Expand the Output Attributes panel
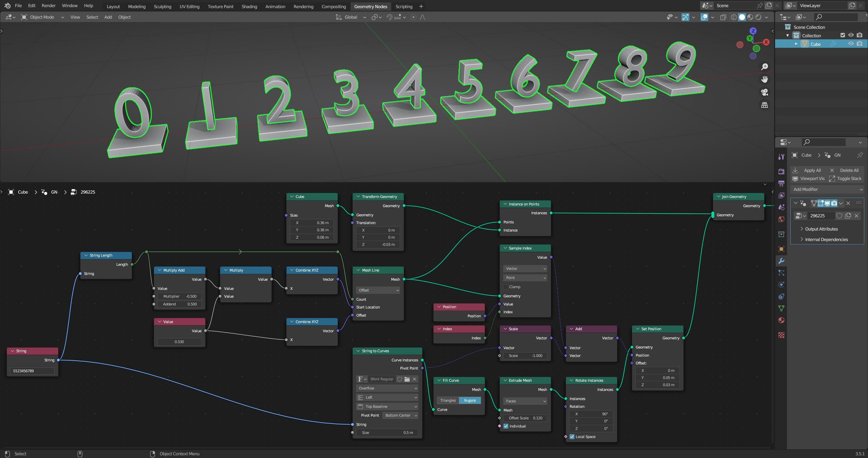 coord(821,229)
